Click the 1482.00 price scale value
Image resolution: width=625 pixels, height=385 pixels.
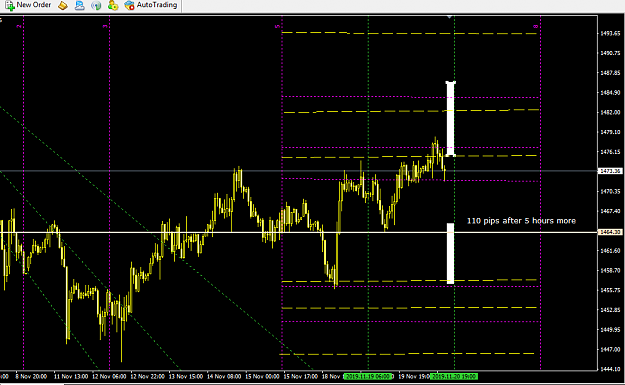point(611,112)
